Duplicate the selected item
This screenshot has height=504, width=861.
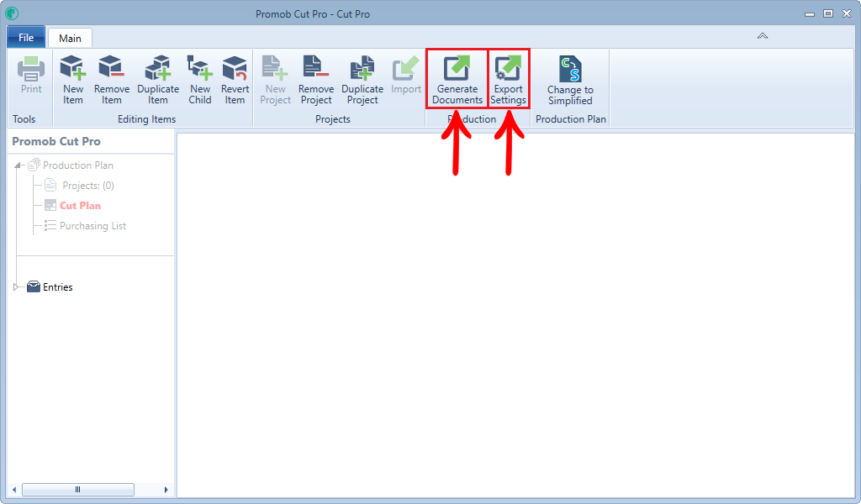tap(157, 80)
